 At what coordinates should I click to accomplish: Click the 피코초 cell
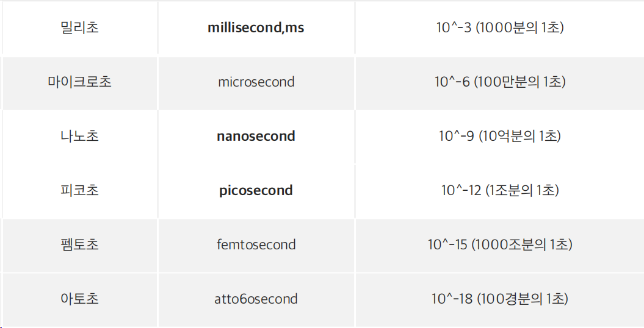[80, 190]
